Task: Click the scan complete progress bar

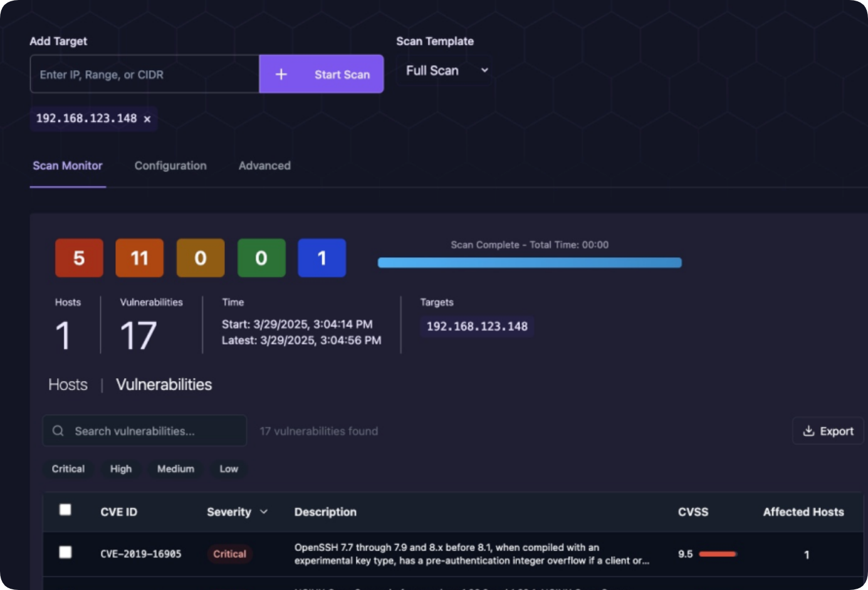Action: click(530, 263)
